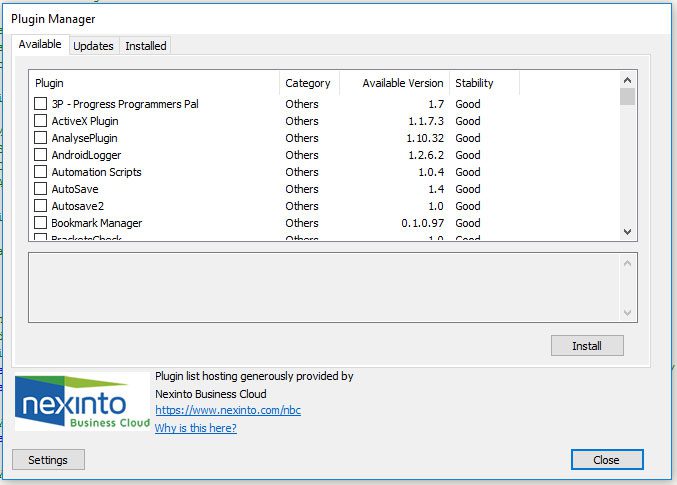
Task: Click the plugin list scroll up arrow
Action: 627,80
